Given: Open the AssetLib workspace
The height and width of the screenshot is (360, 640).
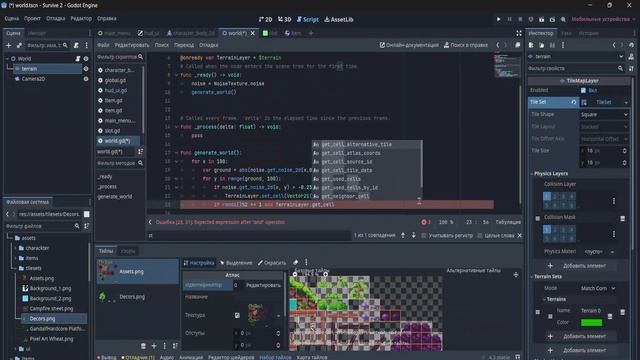Looking at the screenshot, I should tap(338, 19).
